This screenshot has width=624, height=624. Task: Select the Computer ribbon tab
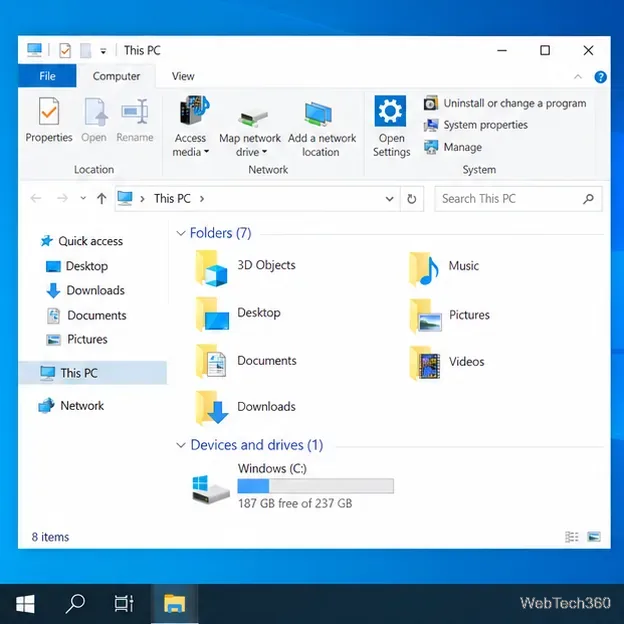pyautogui.click(x=116, y=76)
